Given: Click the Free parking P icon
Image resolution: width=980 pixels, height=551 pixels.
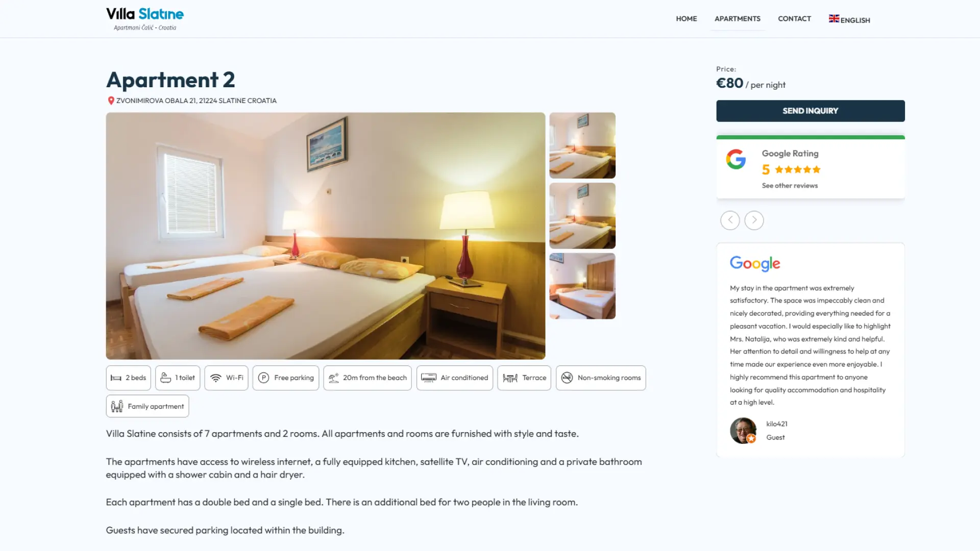Looking at the screenshot, I should 263,378.
